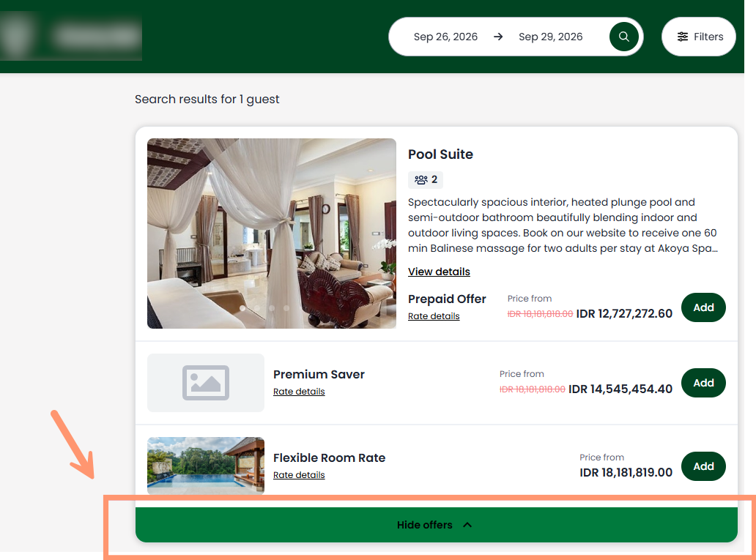
Task: Click the guest capacity icon badge
Action: pos(426,180)
